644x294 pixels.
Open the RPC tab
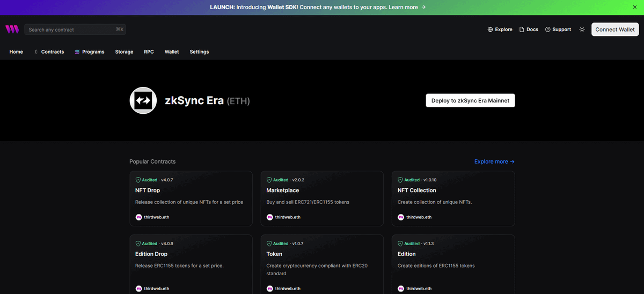click(x=149, y=52)
